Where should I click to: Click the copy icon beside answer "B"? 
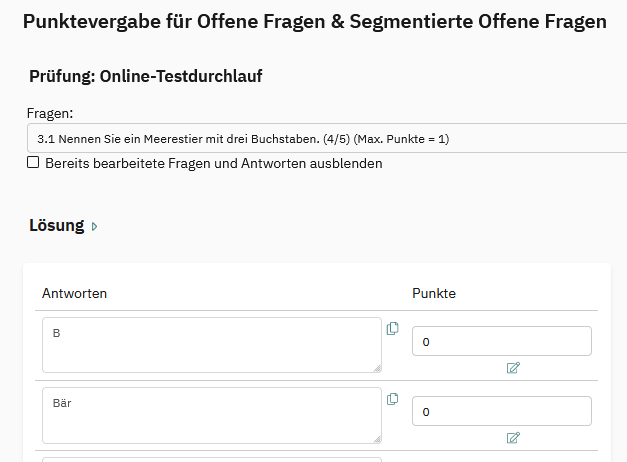[392, 328]
